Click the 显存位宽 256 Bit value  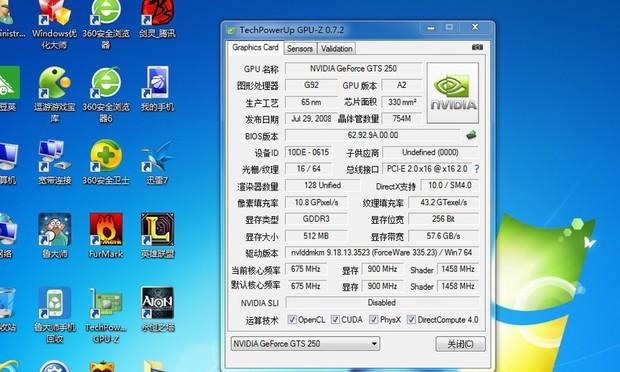click(x=443, y=219)
